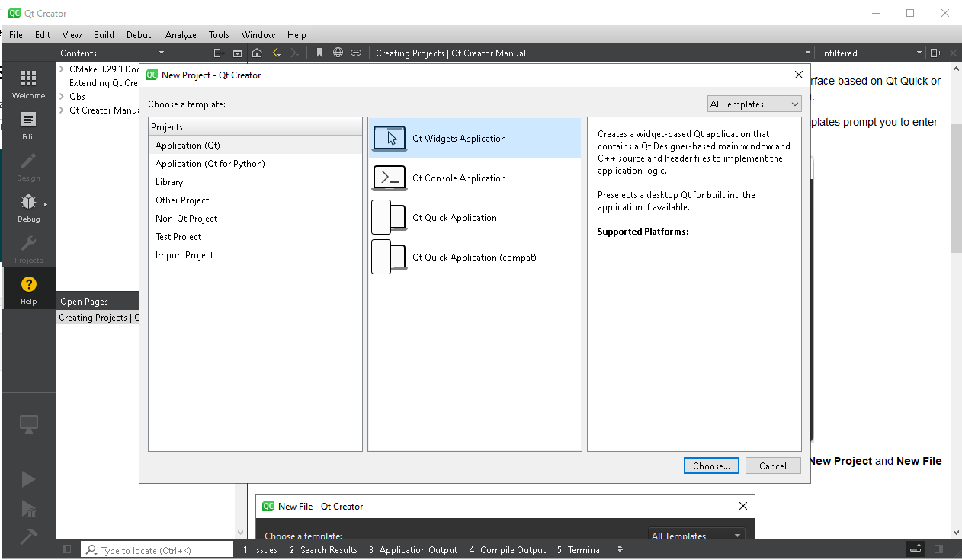This screenshot has width=962, height=560.
Task: Go back in help history
Action: pyautogui.click(x=276, y=53)
